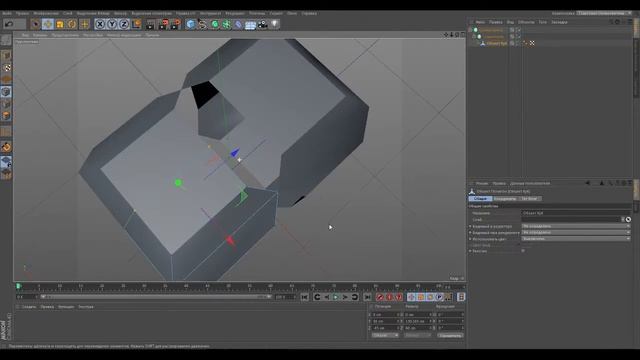Select the Rotate tool
The image size is (640, 360).
(x=72, y=24)
